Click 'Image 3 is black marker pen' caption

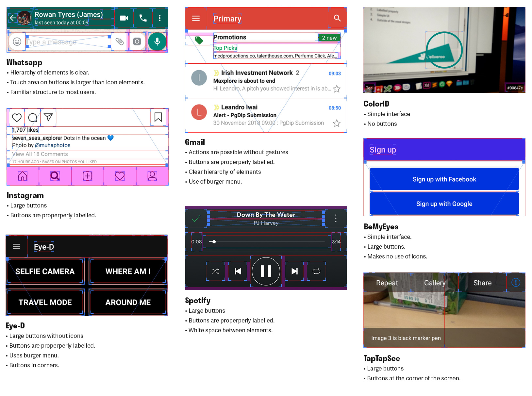click(406, 338)
